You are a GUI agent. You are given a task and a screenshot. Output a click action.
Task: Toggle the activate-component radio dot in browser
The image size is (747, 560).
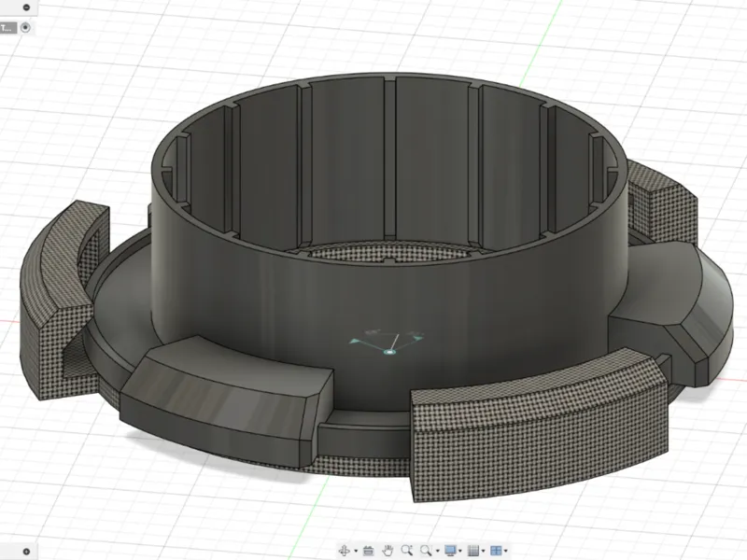pos(26,28)
